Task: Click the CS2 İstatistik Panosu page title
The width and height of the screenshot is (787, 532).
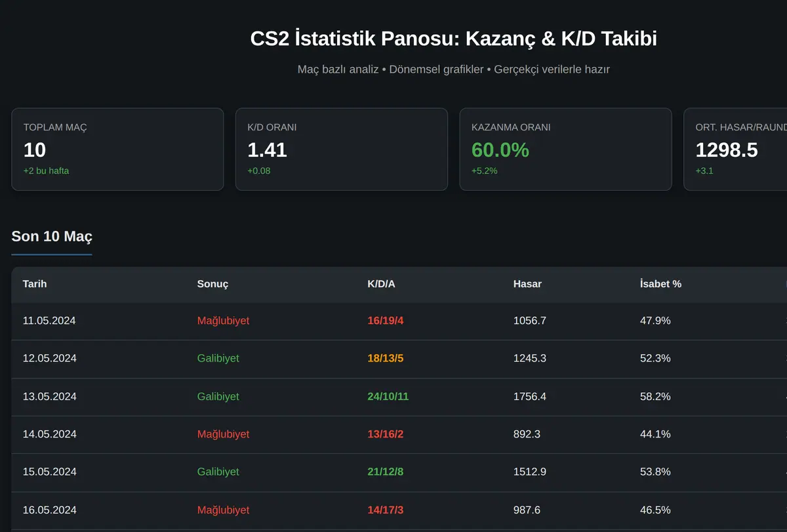Action: pos(453,39)
